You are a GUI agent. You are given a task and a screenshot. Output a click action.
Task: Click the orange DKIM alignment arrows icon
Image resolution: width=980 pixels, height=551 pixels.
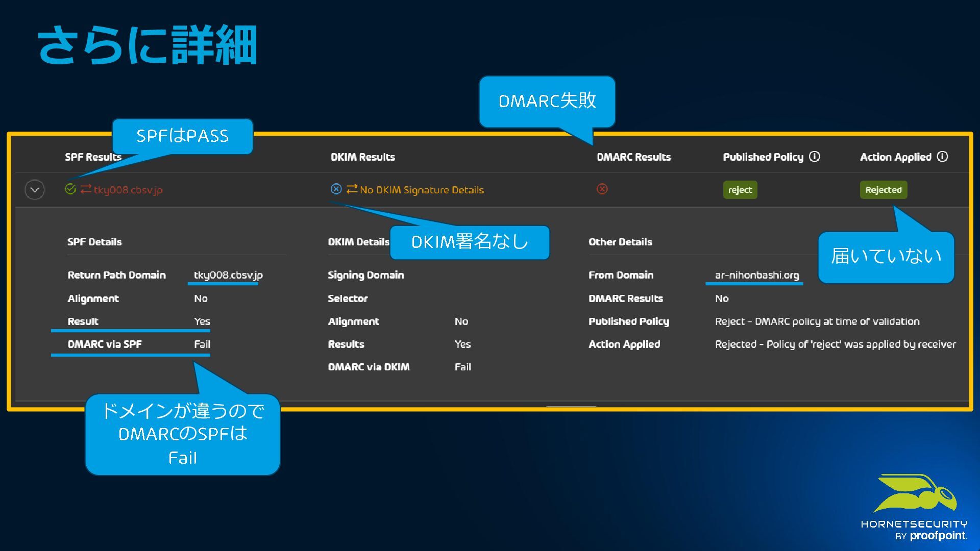352,189
